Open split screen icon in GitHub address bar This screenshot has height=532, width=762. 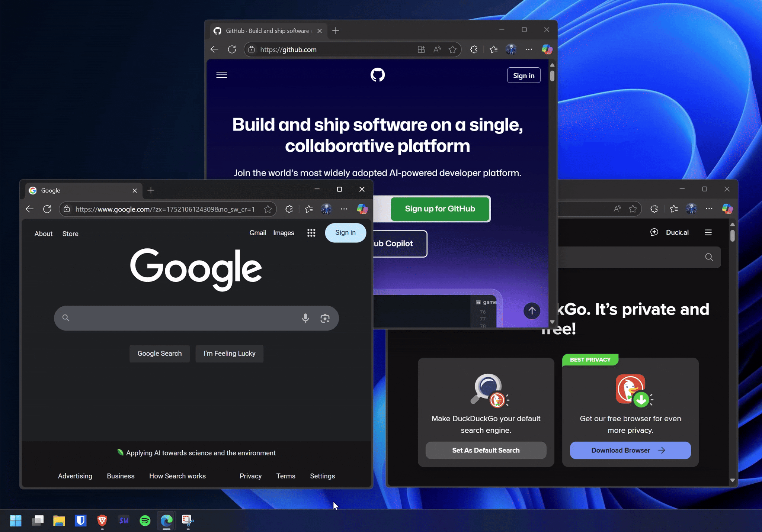tap(421, 49)
